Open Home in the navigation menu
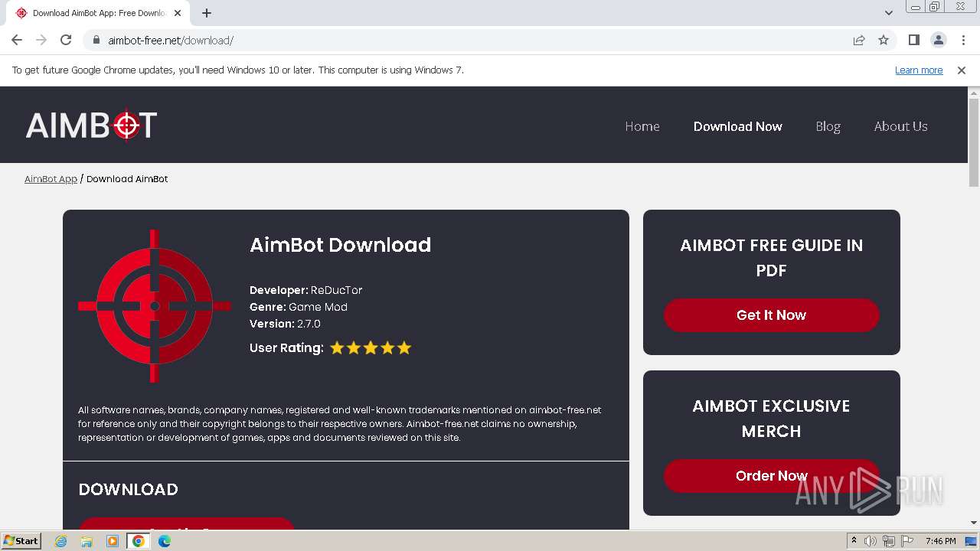The height and width of the screenshot is (551, 980). coord(642,126)
